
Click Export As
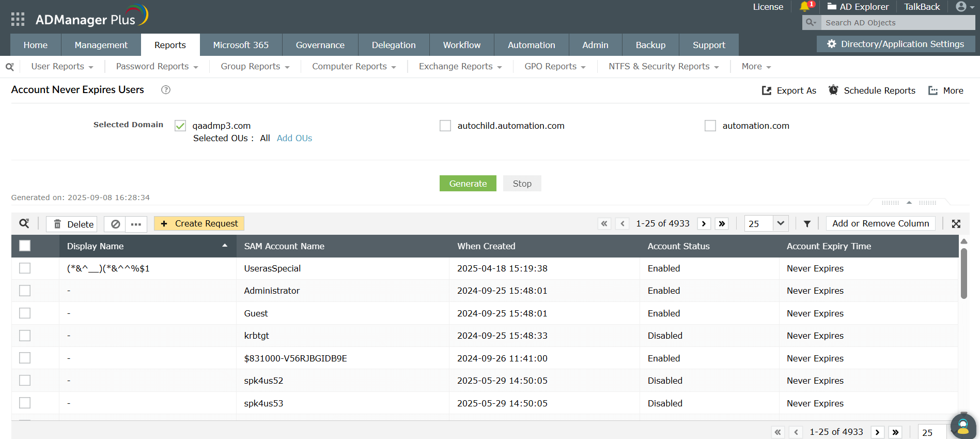(789, 90)
